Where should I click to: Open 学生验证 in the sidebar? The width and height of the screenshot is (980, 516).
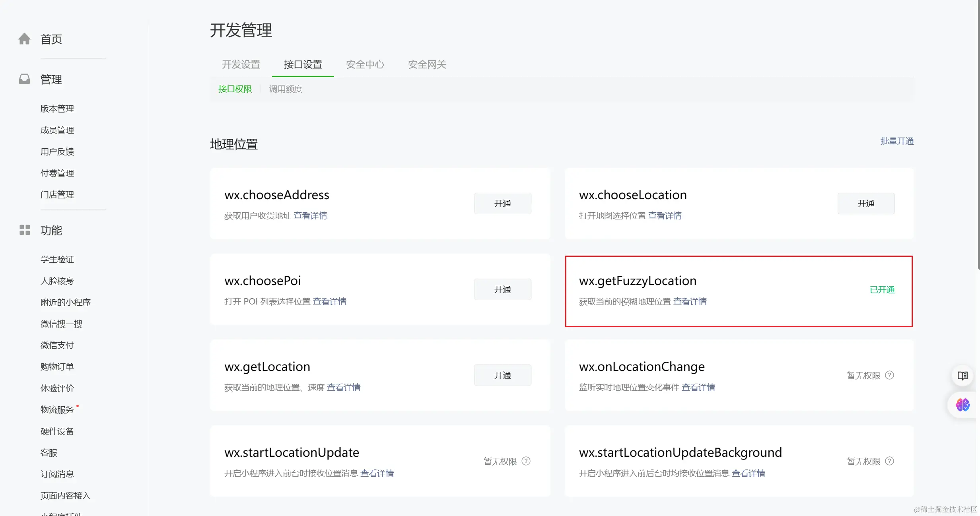(57, 259)
